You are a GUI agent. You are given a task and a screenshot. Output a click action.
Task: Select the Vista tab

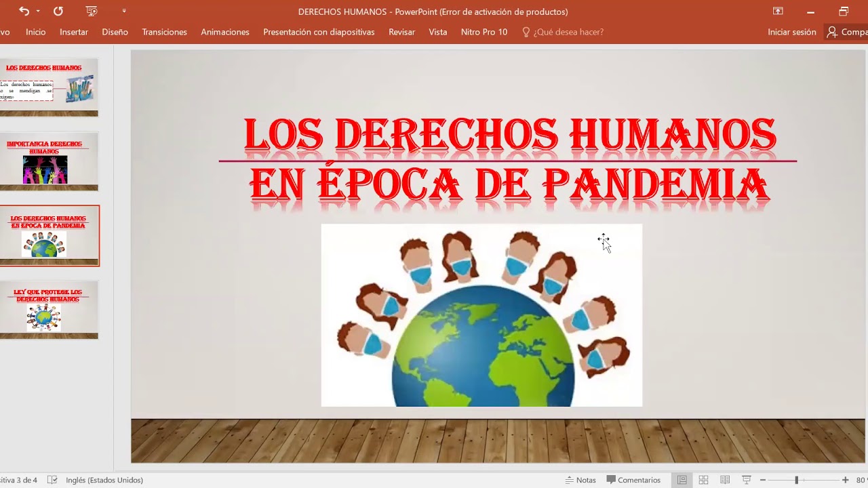438,32
